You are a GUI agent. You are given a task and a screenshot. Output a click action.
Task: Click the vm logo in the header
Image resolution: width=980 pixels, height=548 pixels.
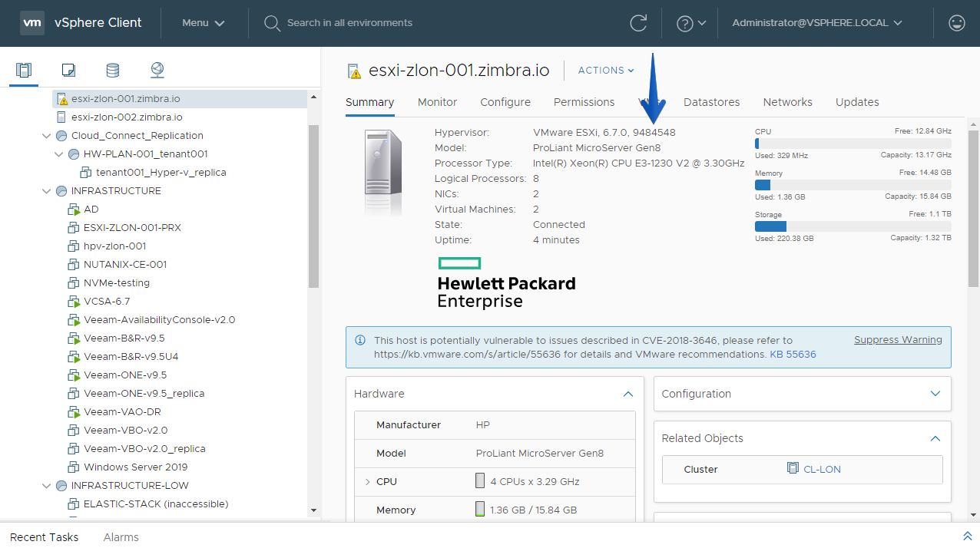coord(32,23)
